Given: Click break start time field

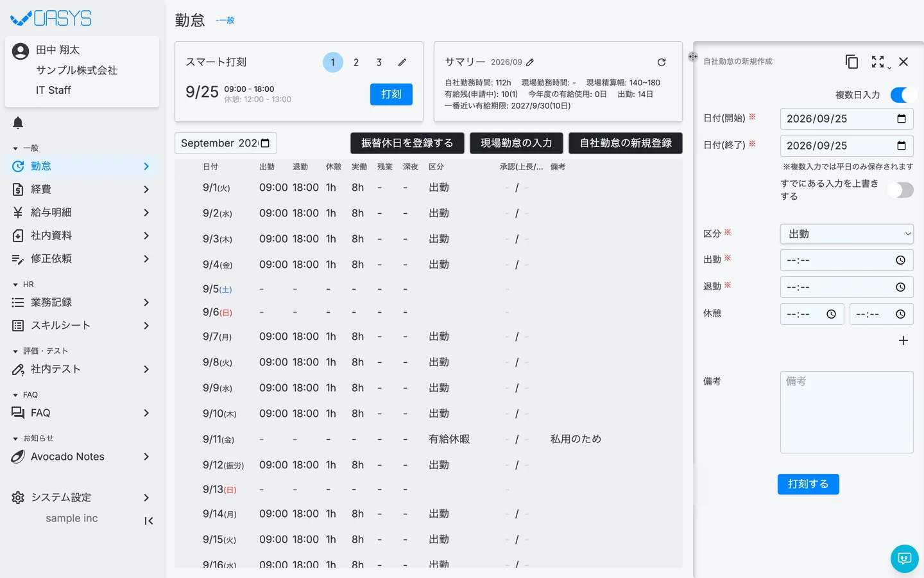Looking at the screenshot, I should [812, 314].
